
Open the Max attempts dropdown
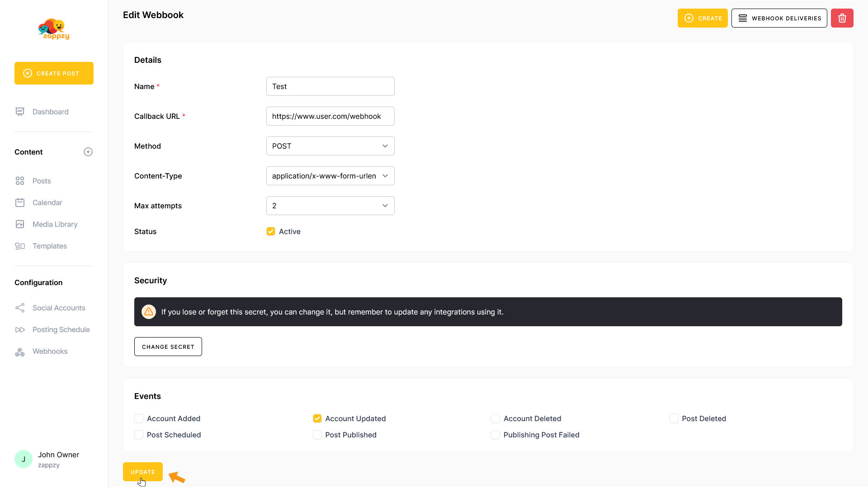tap(330, 206)
